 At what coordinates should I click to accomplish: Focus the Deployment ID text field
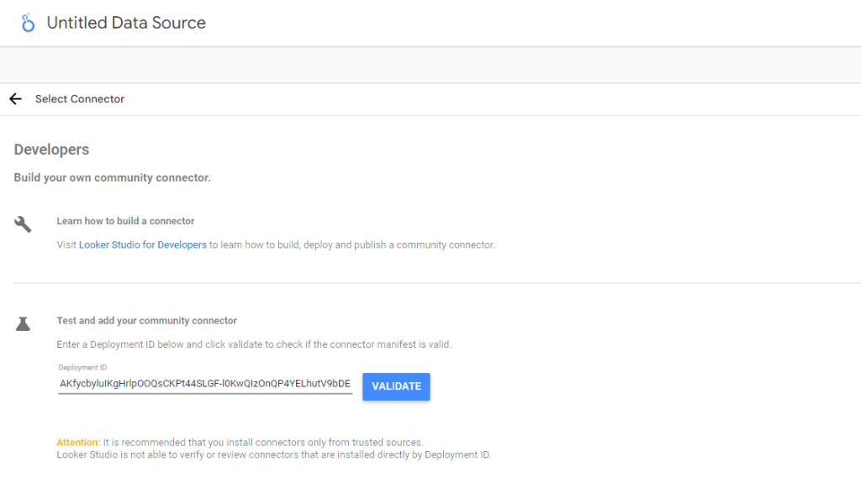[204, 384]
